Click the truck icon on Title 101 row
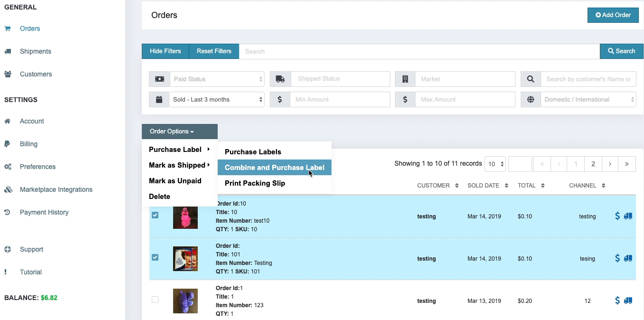 (628, 258)
